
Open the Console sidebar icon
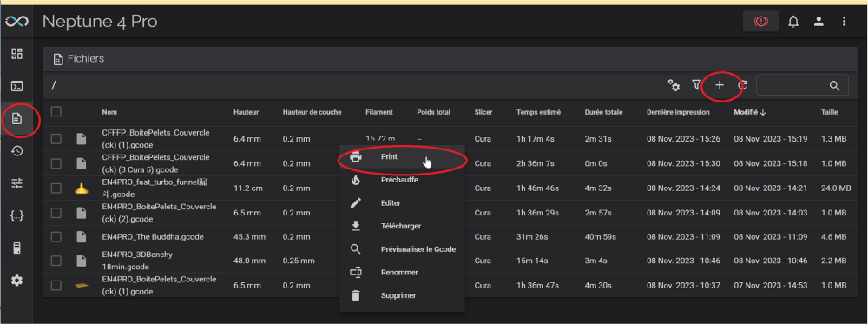point(17,86)
